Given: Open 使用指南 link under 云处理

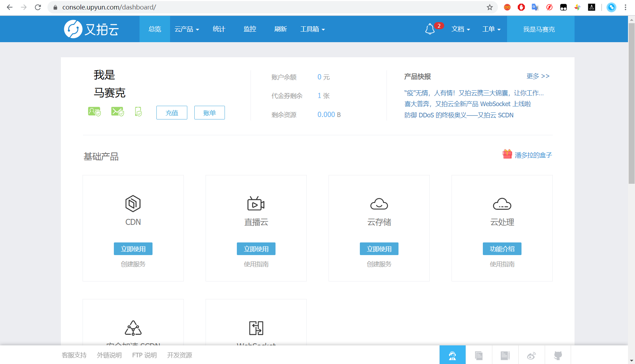Looking at the screenshot, I should [x=502, y=264].
